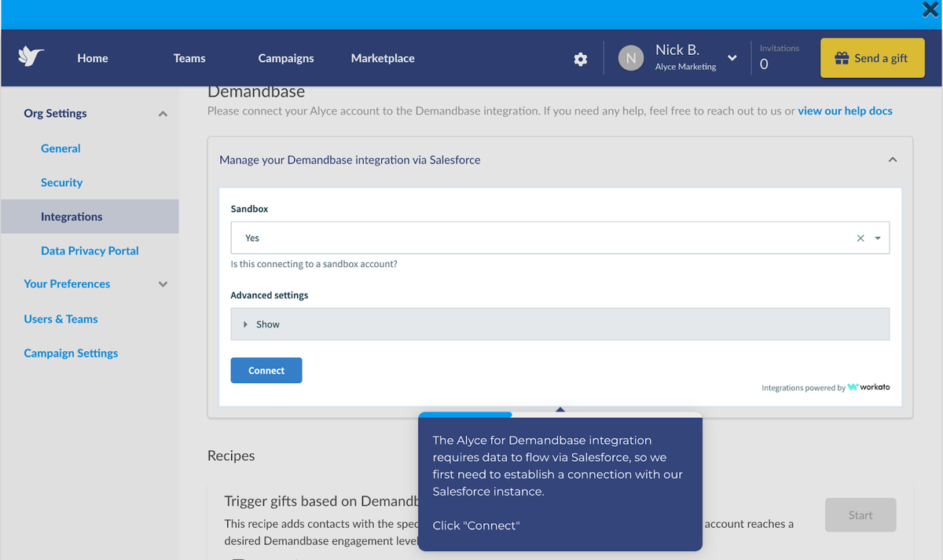This screenshot has width=943, height=560.
Task: Collapse the Manage your Demandbase integration panel
Action: point(892,159)
